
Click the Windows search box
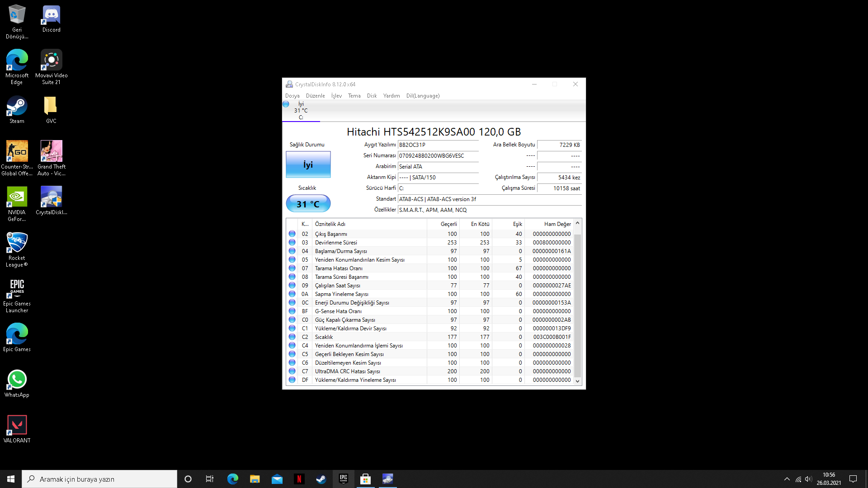point(99,479)
